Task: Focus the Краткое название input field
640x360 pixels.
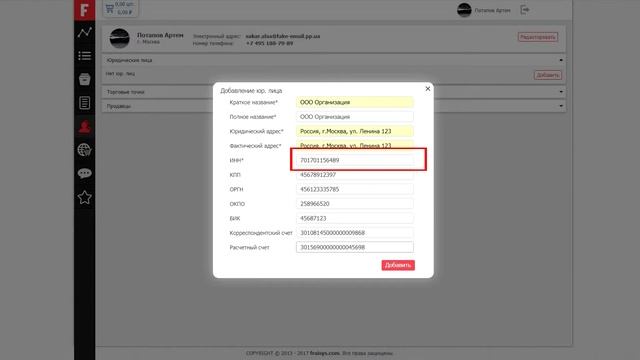Action: [x=355, y=102]
